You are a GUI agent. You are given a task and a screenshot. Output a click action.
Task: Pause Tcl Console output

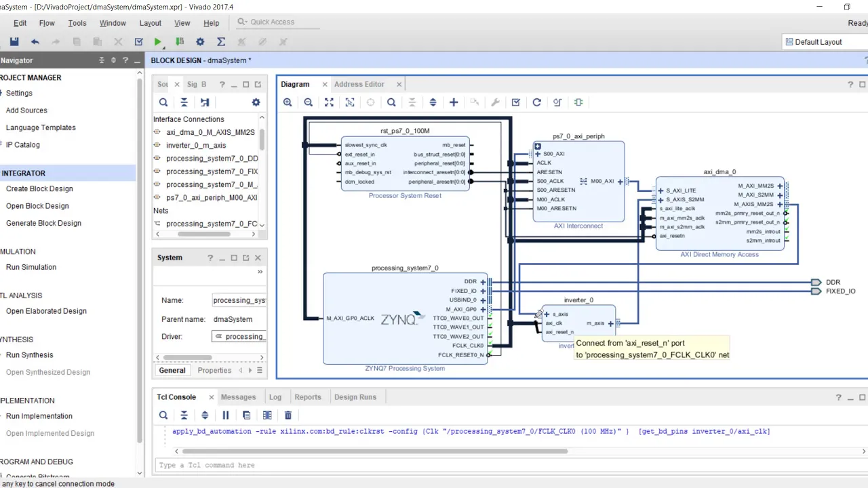click(226, 415)
